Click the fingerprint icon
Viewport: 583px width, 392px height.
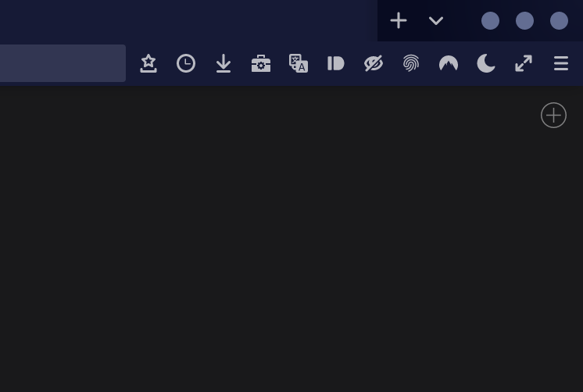(x=411, y=63)
